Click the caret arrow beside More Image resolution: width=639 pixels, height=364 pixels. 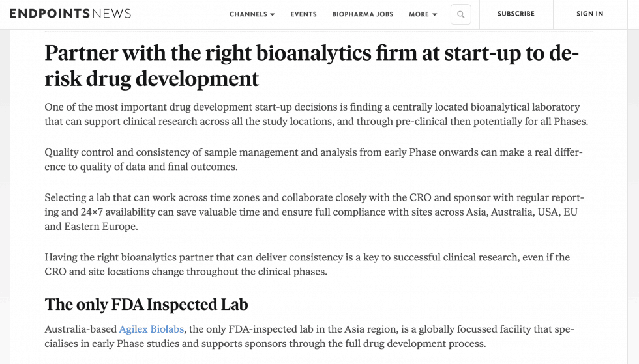coord(434,15)
